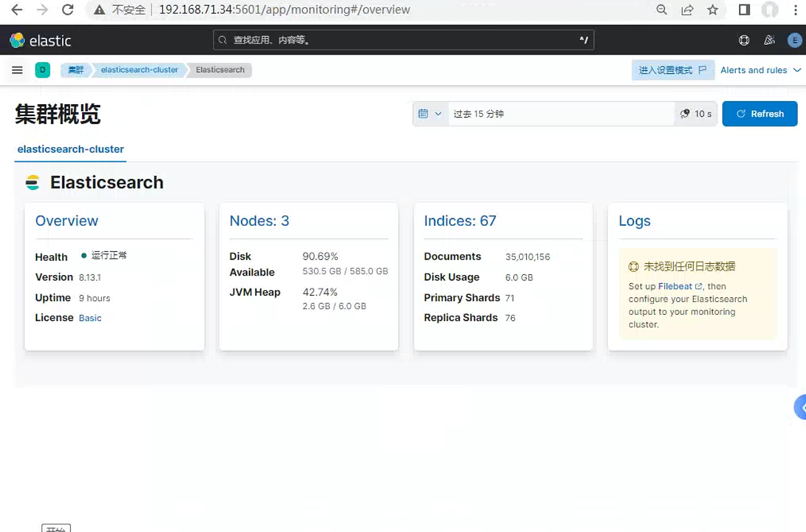Click the JVM heap value 42.74%
Screen dimensions: 806x532
coord(320,292)
